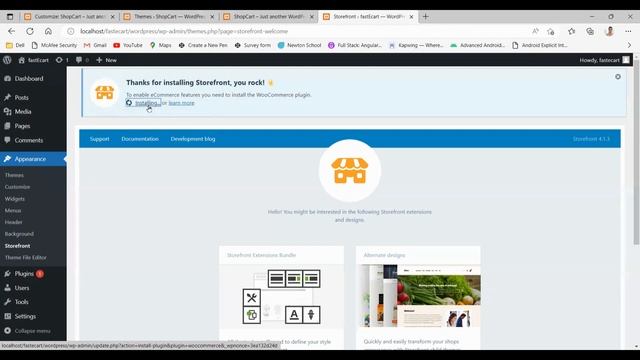Open Media in sidebar
The height and width of the screenshot is (360, 640).
coord(33,111)
